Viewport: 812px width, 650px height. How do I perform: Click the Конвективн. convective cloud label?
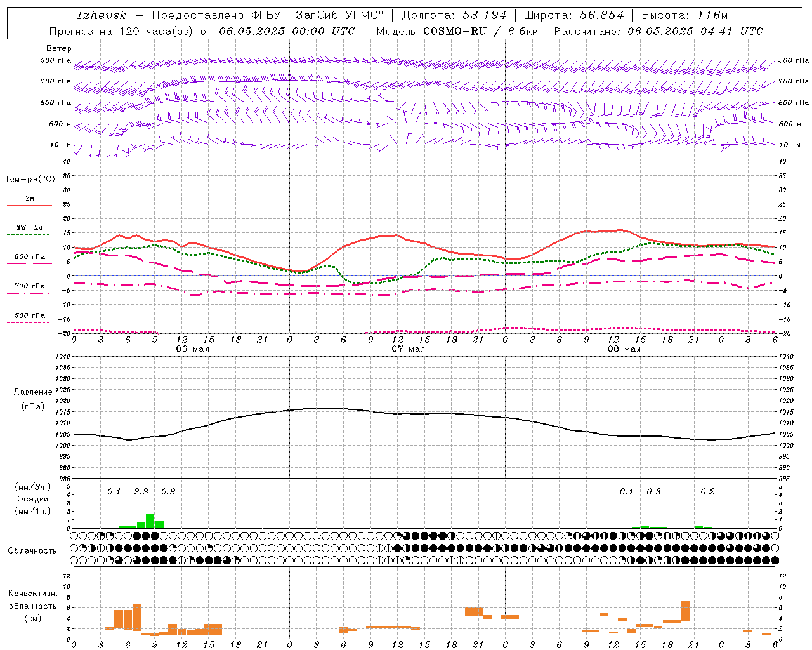tap(32, 594)
